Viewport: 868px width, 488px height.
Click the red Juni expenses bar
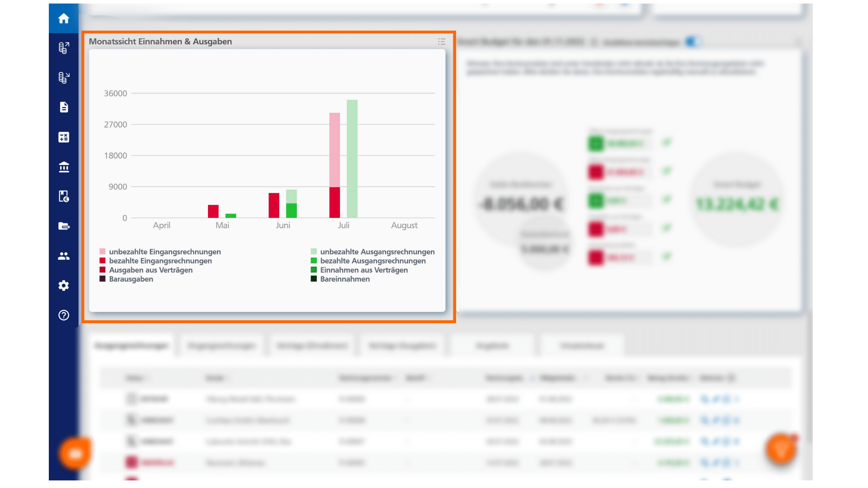point(274,206)
